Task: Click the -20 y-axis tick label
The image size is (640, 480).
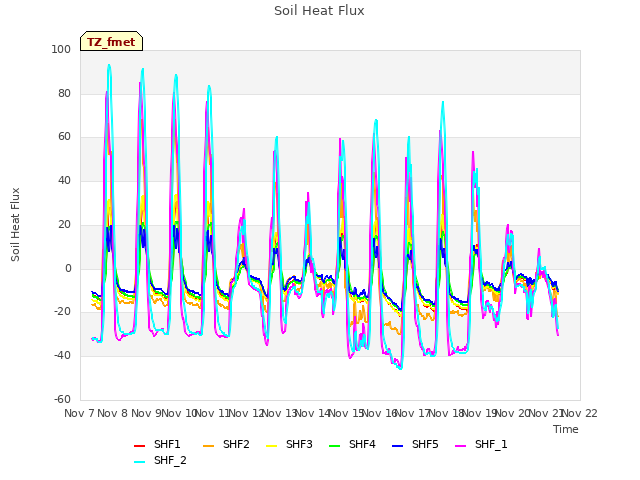Action: [62, 312]
